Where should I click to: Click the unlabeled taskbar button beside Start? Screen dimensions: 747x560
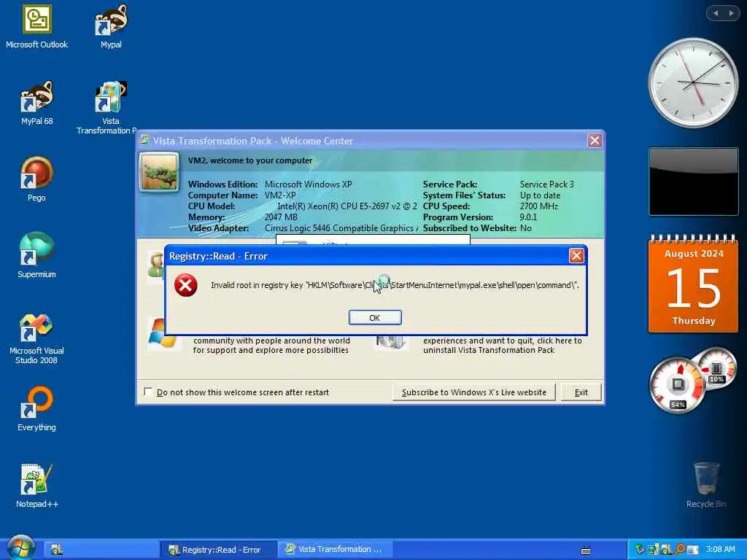click(x=101, y=550)
